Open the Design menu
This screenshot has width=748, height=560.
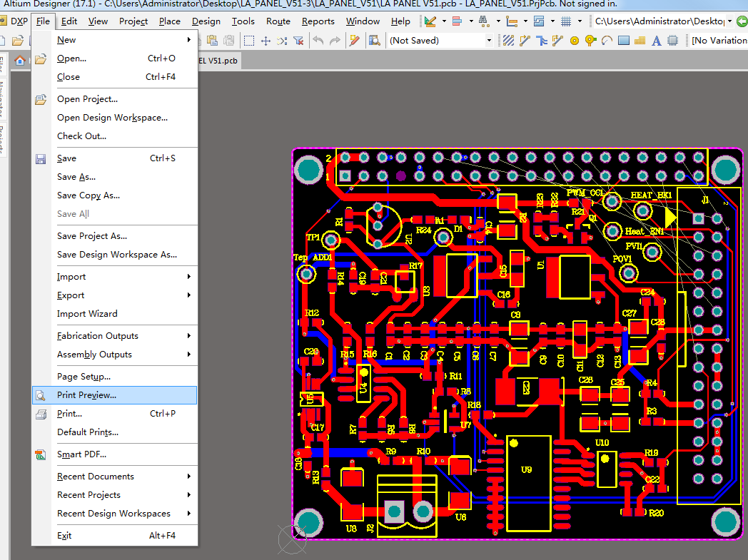(206, 21)
